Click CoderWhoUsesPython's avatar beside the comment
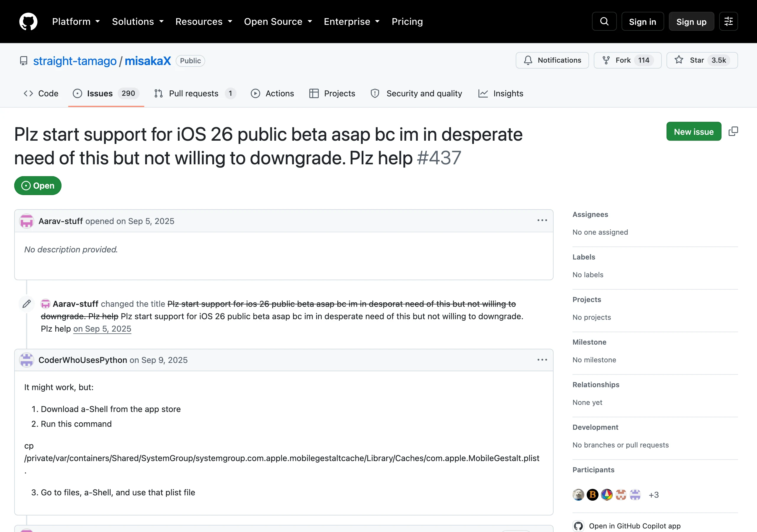 (x=26, y=360)
